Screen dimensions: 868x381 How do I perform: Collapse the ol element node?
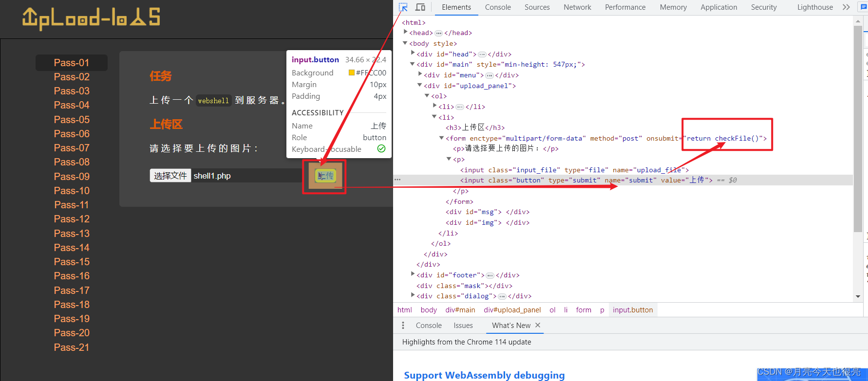427,95
